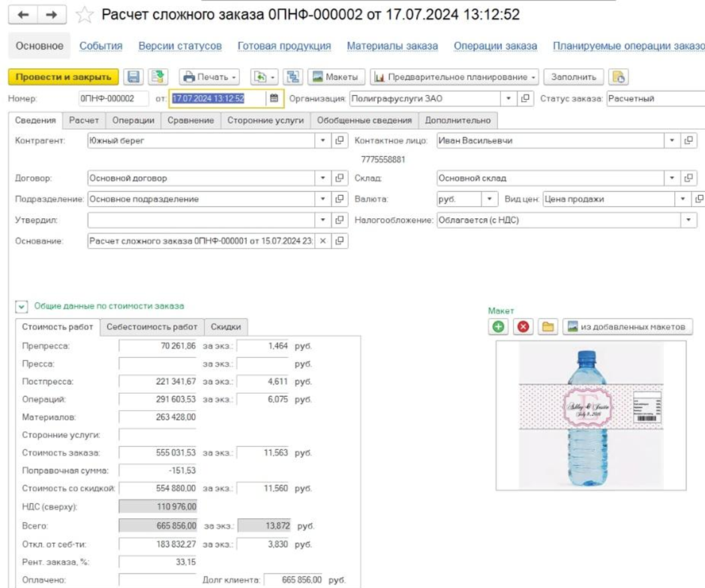Add a new layout with green plus
Viewport: 705px width, 588px height.
pyautogui.click(x=499, y=327)
